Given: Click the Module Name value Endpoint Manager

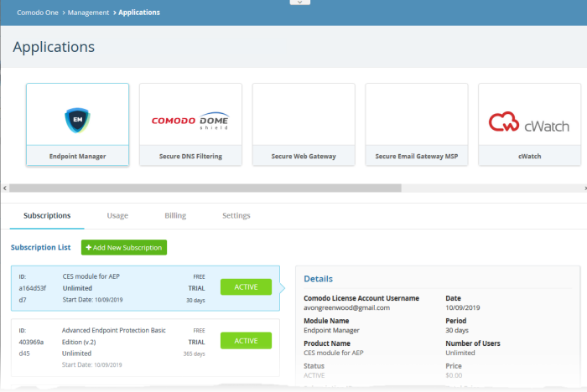Looking at the screenshot, I should coord(331,330).
